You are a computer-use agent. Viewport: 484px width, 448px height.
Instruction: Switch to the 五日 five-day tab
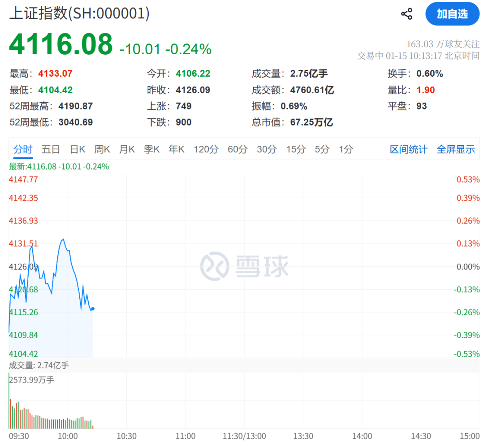coord(51,149)
